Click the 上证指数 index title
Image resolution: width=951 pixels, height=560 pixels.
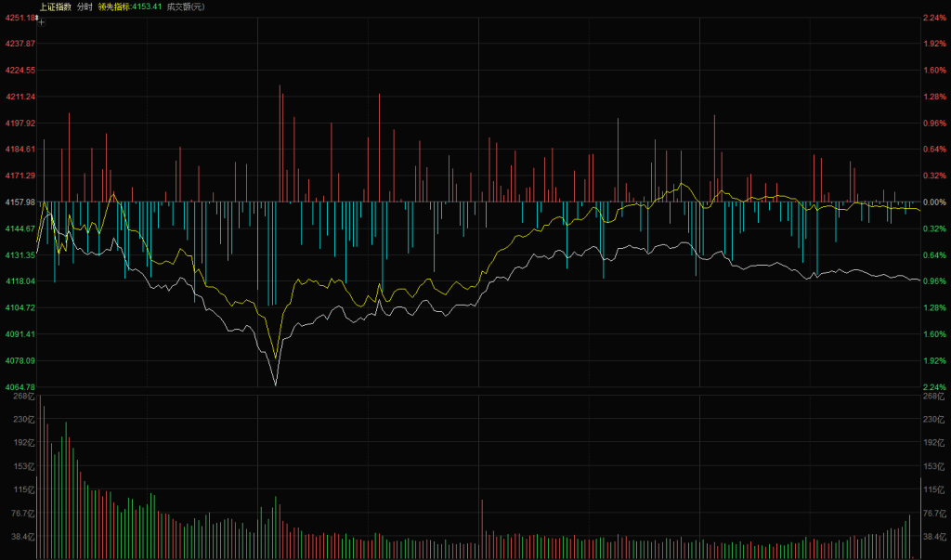(x=55, y=7)
